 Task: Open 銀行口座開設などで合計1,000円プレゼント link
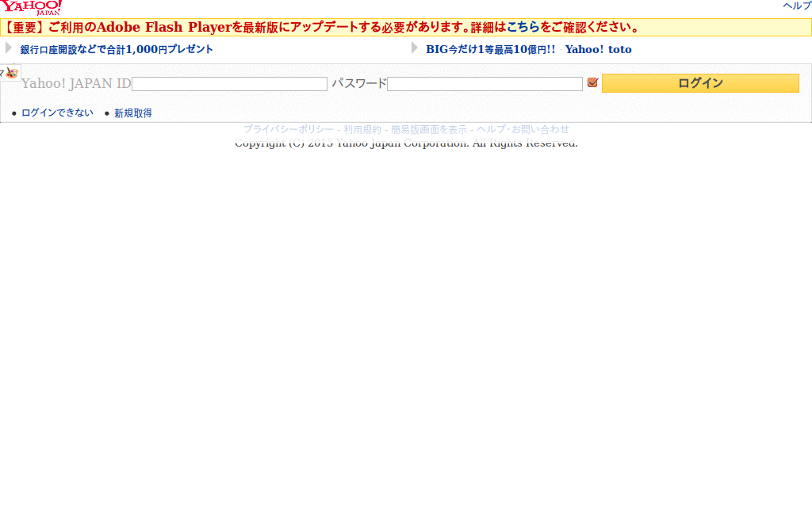click(117, 50)
